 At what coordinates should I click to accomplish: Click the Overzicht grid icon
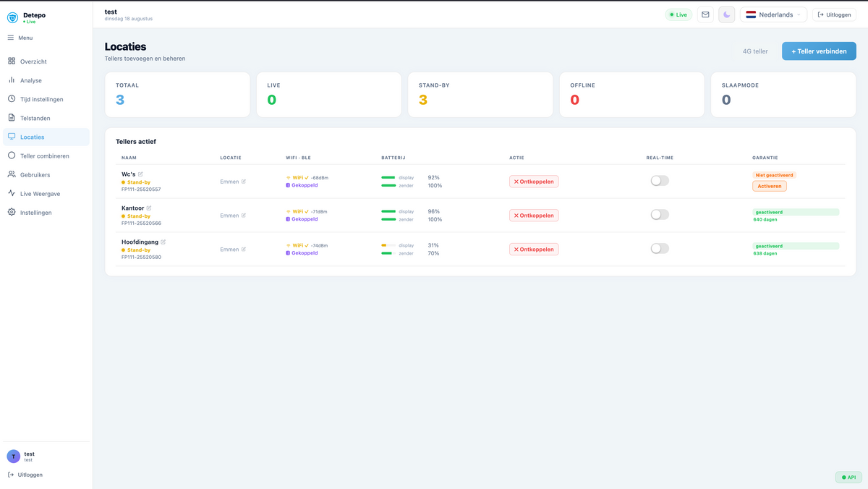click(12, 61)
